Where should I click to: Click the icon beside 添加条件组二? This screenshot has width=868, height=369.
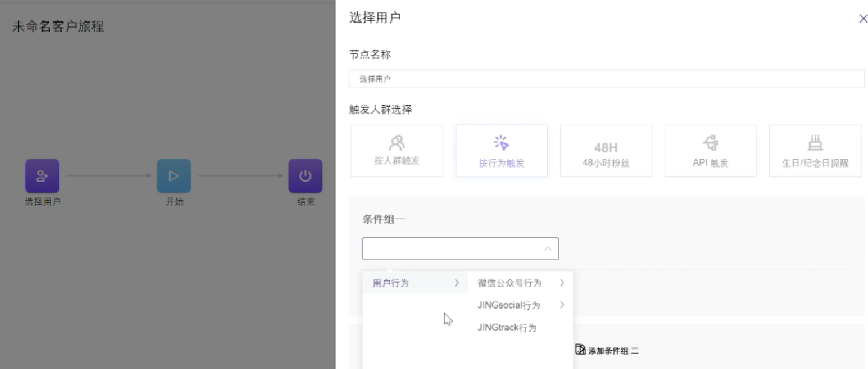(581, 349)
